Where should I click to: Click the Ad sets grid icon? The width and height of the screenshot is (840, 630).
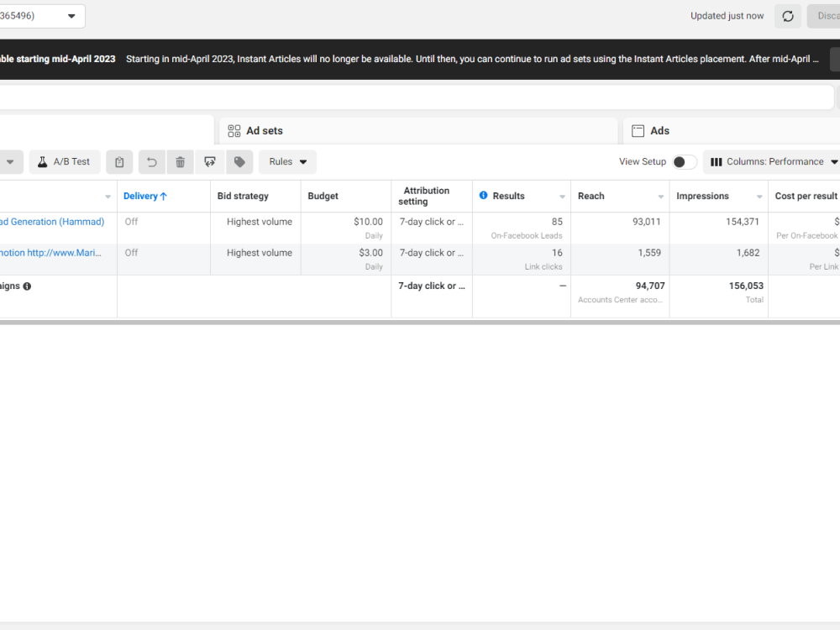click(x=234, y=131)
